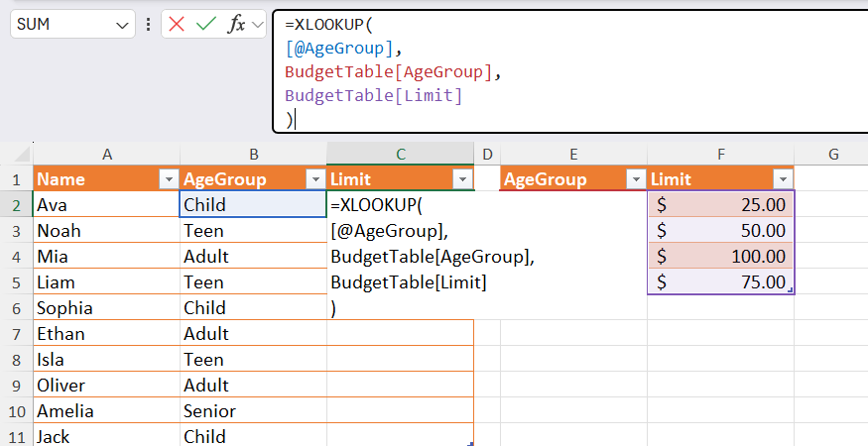Expand the Name Box dropdown showing SUM
The image size is (868, 446).
[x=122, y=25]
